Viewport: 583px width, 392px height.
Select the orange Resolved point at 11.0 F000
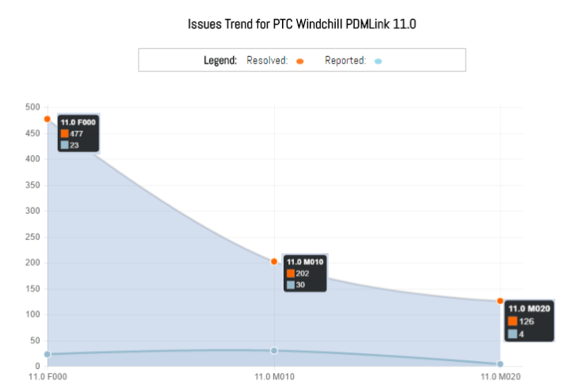pyautogui.click(x=47, y=119)
